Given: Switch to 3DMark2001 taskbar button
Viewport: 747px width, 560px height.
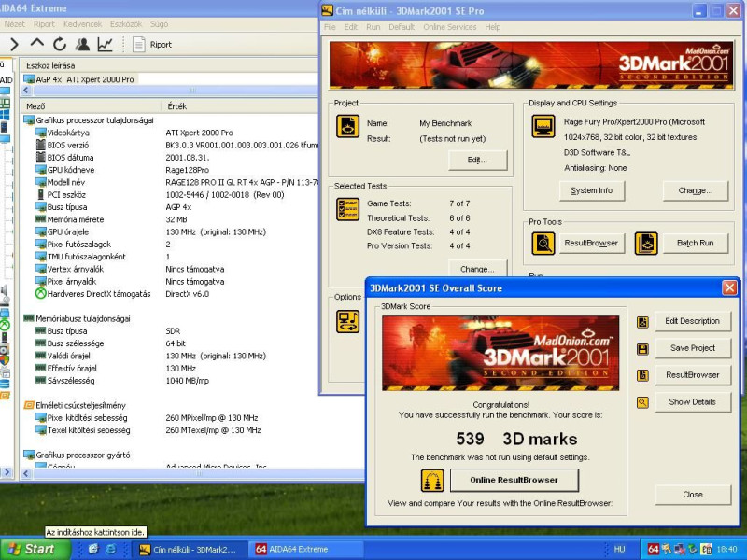Looking at the screenshot, I should tap(190, 550).
